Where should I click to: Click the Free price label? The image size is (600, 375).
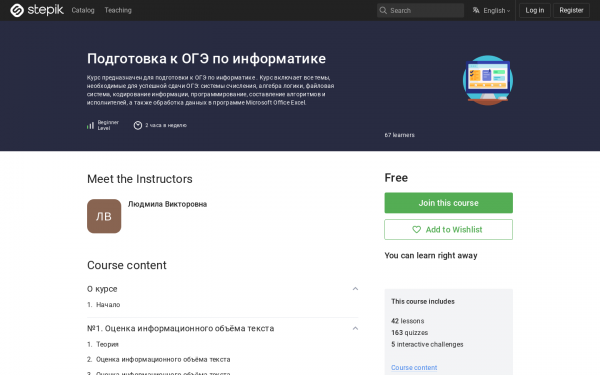(396, 178)
